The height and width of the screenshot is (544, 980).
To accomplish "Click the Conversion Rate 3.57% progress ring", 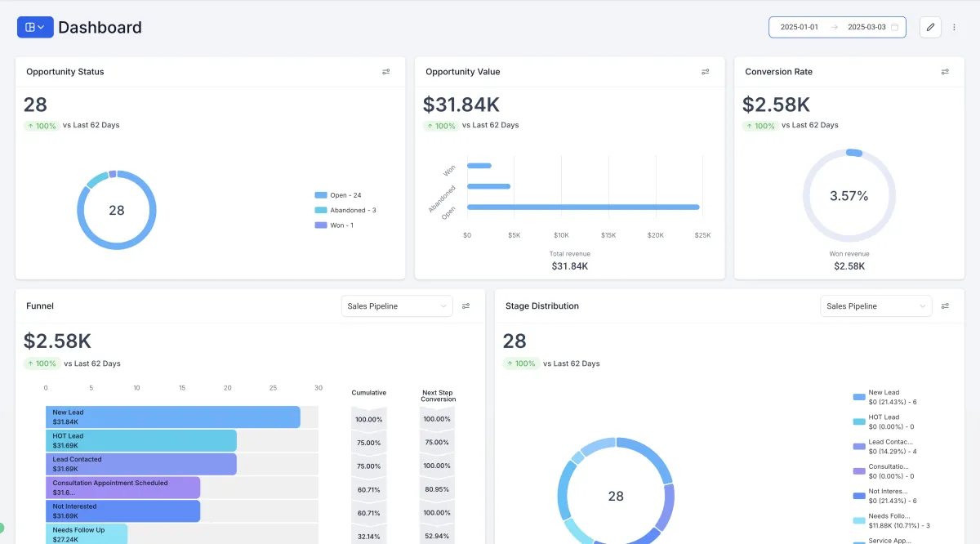I will tap(849, 195).
